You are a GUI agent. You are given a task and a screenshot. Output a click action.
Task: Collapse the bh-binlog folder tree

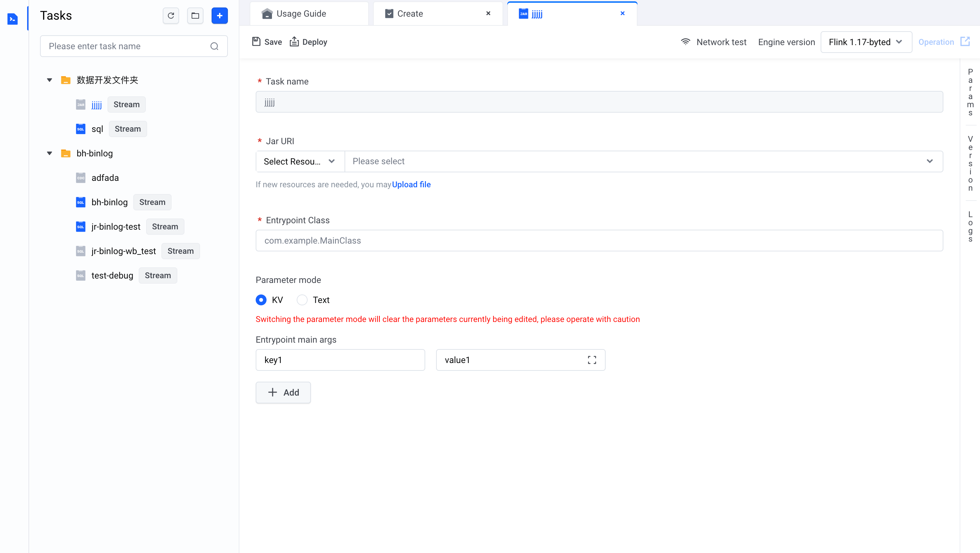[50, 153]
